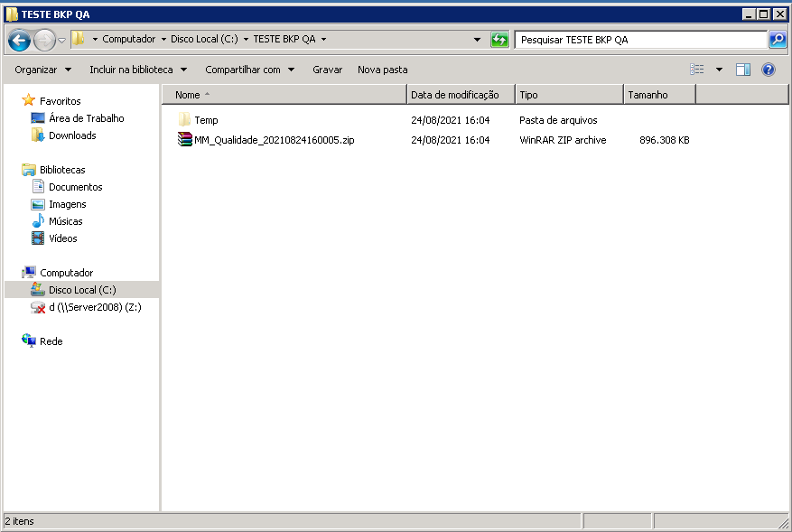Open the Imagens library
Viewport: 792px width, 532px height.
tap(67, 204)
